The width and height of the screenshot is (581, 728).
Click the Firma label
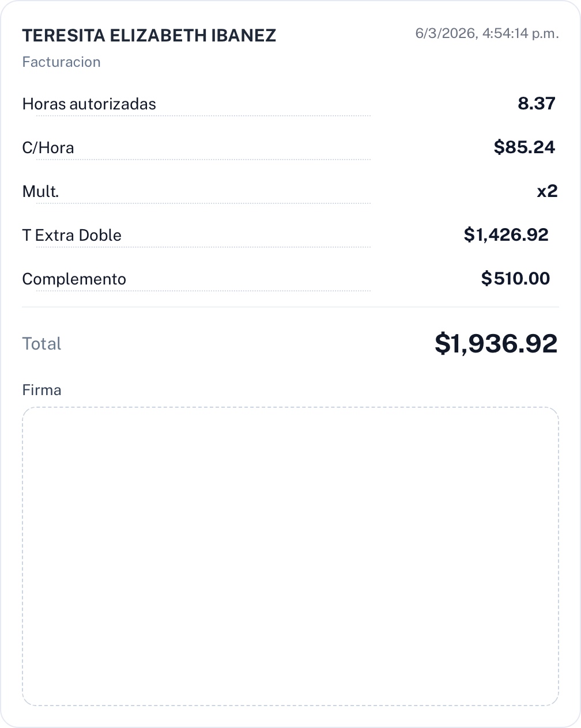point(42,390)
